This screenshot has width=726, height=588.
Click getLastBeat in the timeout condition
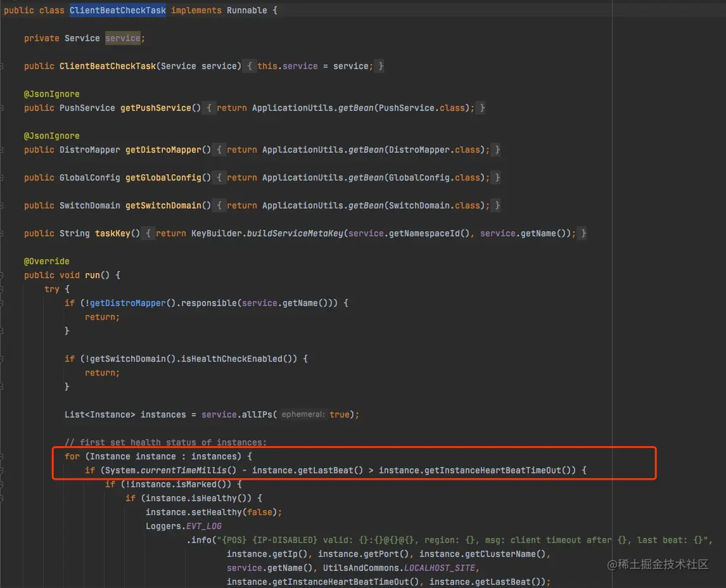coord(326,470)
